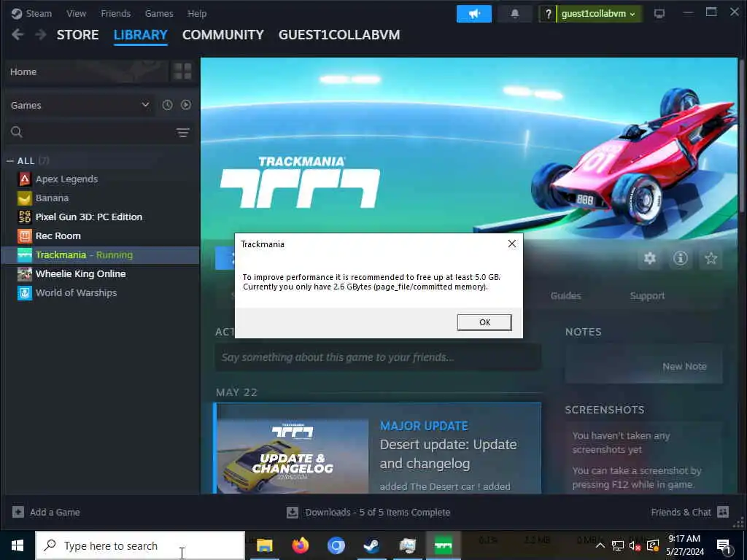This screenshot has height=560, width=747.
Task: Switch library to grid collections view
Action: coord(182,71)
